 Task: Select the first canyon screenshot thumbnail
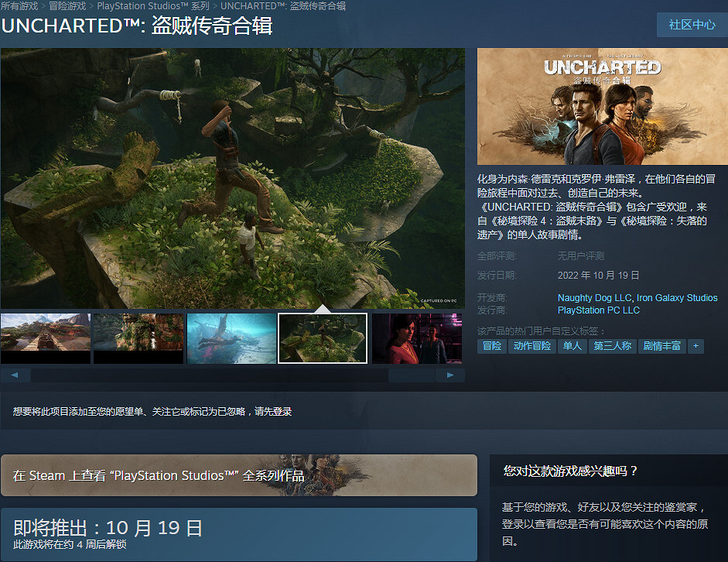click(x=45, y=338)
